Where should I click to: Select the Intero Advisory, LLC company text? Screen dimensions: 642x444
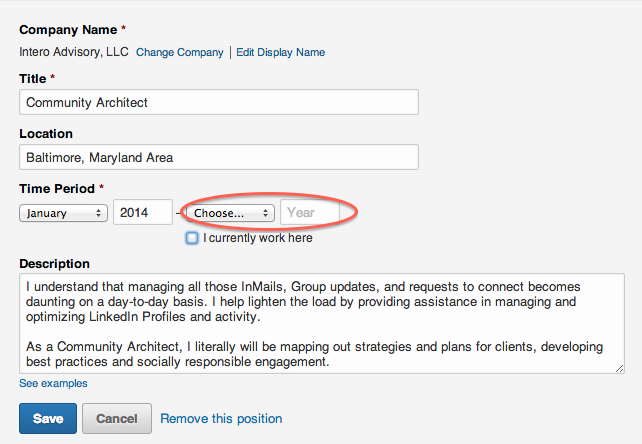[74, 52]
